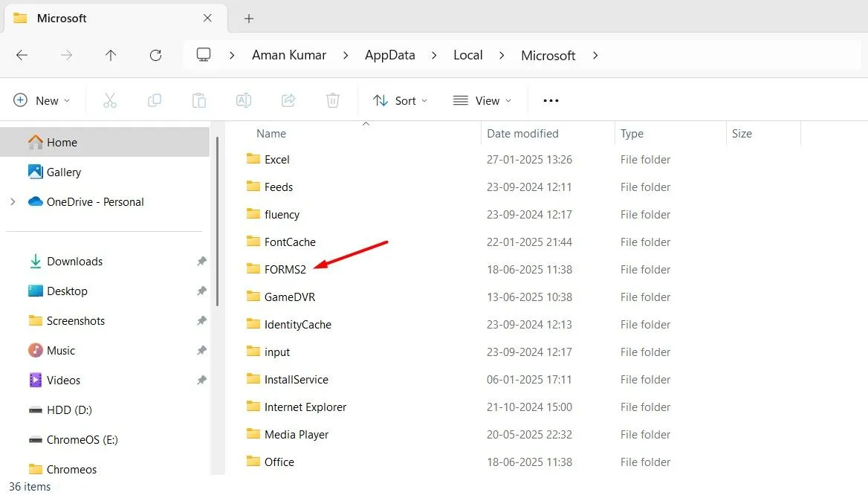
Task: Open the Share icon
Action: [288, 100]
